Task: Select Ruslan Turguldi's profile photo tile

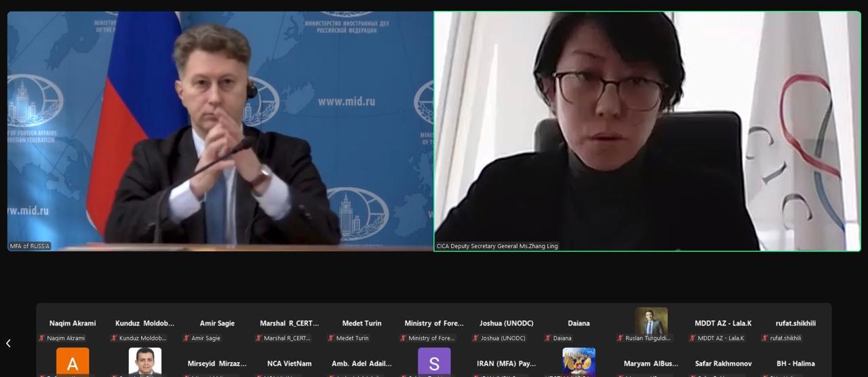Action: 651,321
